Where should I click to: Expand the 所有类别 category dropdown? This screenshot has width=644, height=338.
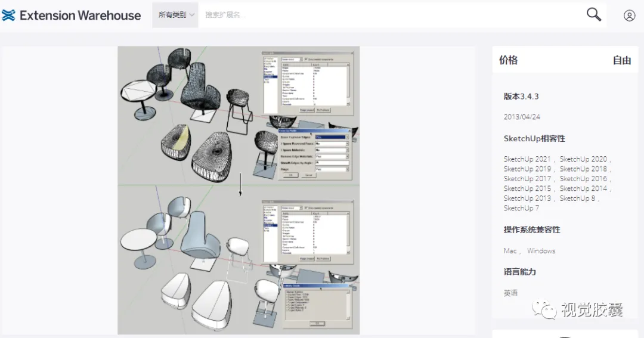175,15
